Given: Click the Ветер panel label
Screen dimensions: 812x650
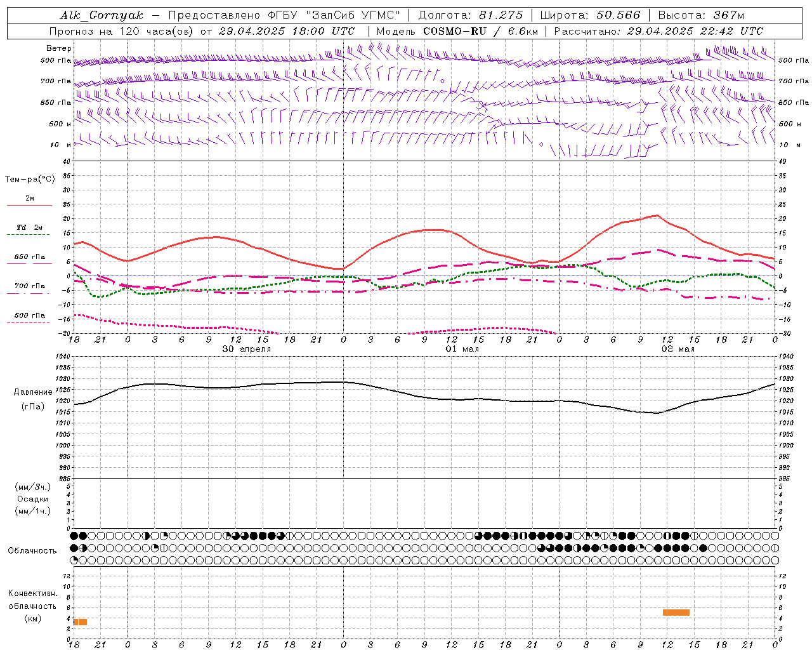Looking at the screenshot, I should tap(59, 48).
